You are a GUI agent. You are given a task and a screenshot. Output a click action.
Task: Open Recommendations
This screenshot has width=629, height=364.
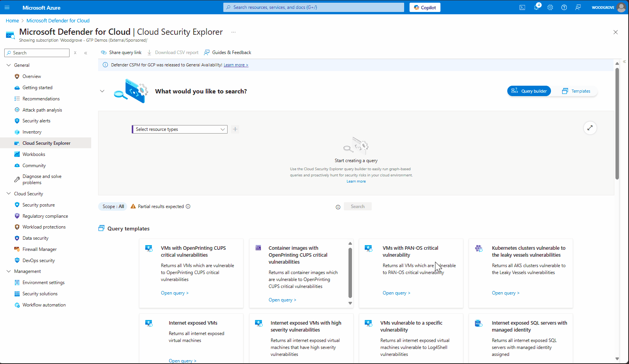point(41,99)
